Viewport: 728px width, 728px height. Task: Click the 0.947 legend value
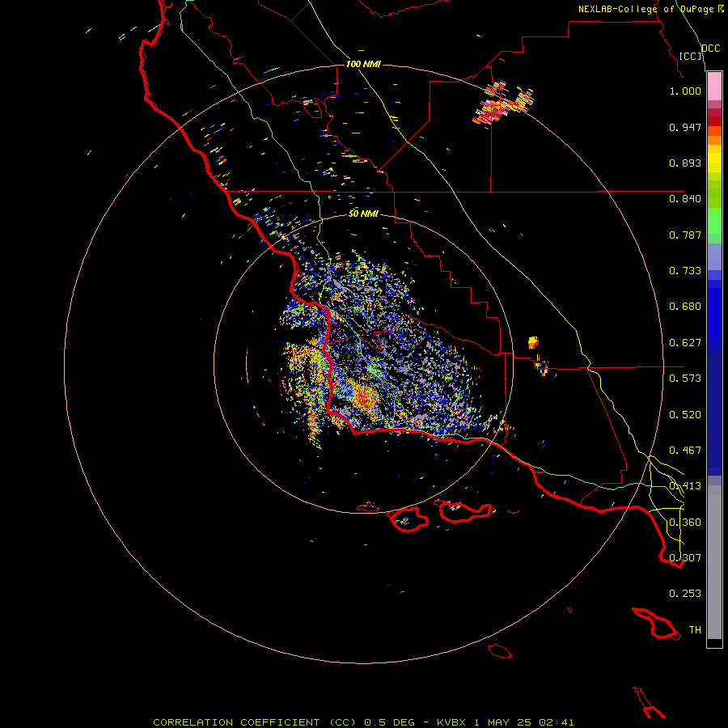(685, 127)
